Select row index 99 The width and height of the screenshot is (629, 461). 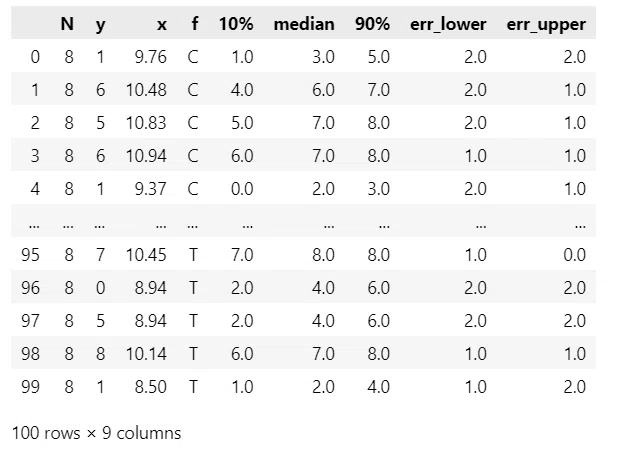pos(30,387)
